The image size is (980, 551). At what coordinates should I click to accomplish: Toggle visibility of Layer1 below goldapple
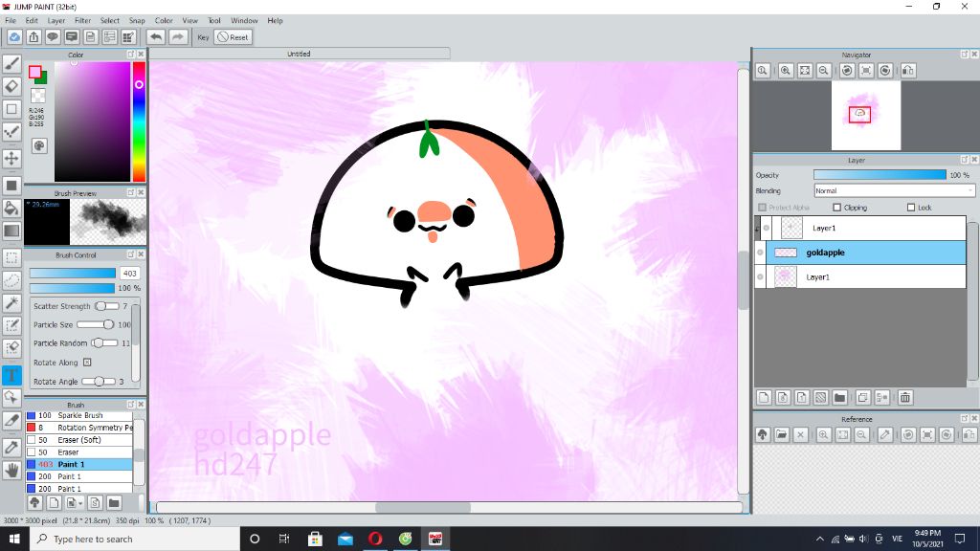coord(760,276)
